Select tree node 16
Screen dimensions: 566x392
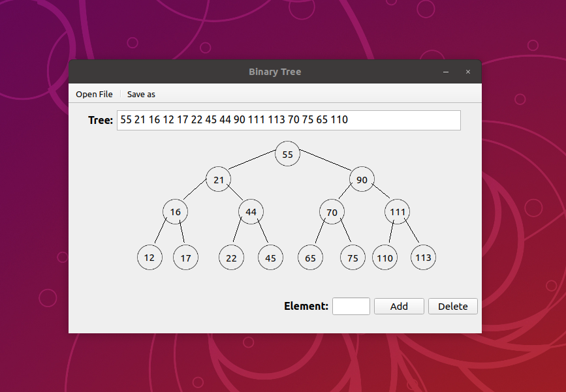176,212
